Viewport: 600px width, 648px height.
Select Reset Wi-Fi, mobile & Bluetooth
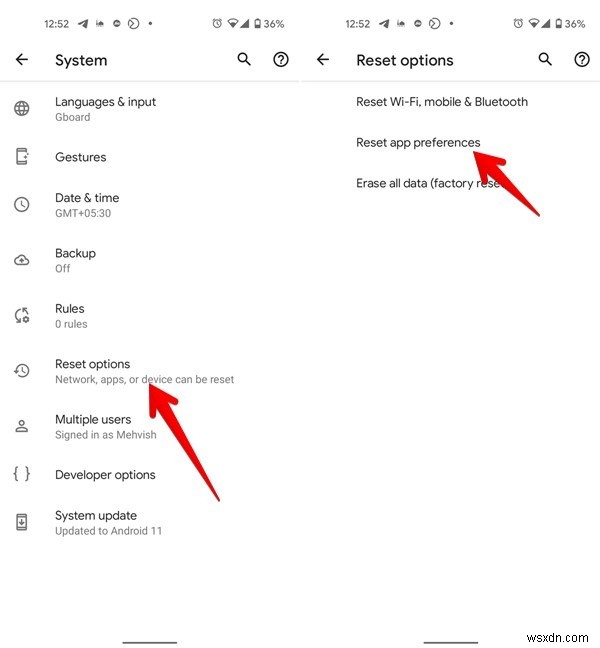(450, 102)
